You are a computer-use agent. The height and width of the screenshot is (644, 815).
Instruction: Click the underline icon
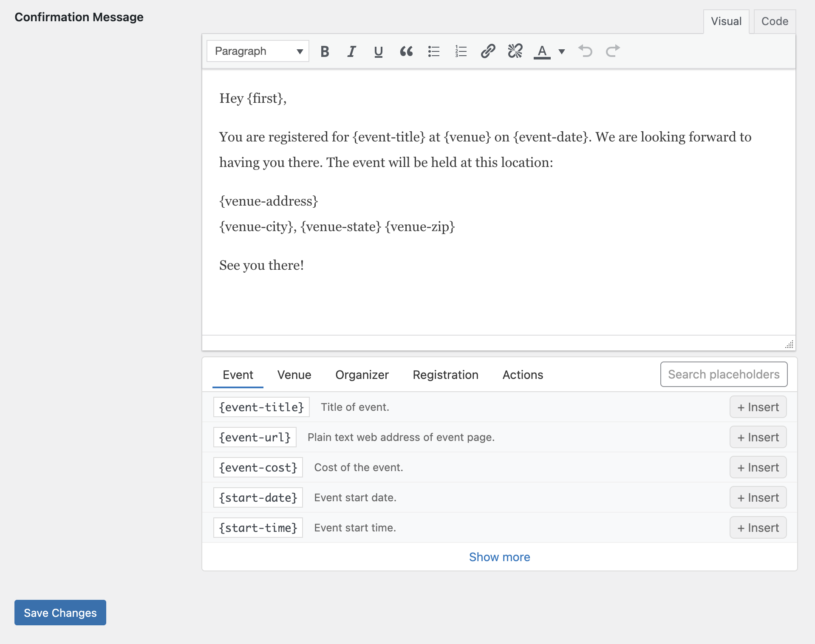[378, 51]
